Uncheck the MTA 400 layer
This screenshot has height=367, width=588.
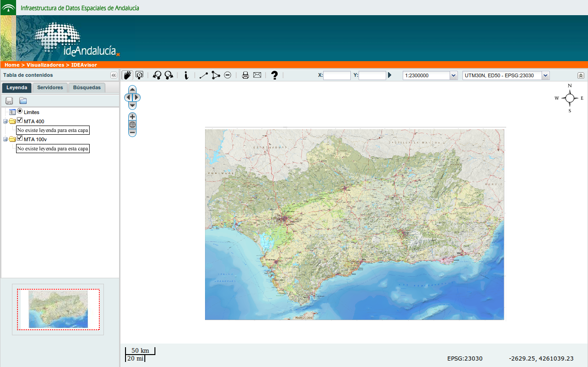20,120
